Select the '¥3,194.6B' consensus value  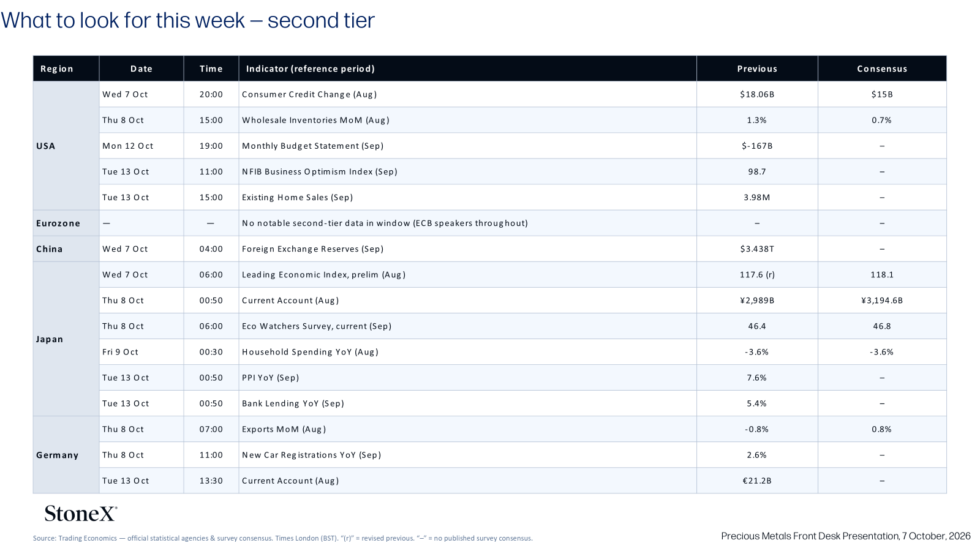coord(882,300)
